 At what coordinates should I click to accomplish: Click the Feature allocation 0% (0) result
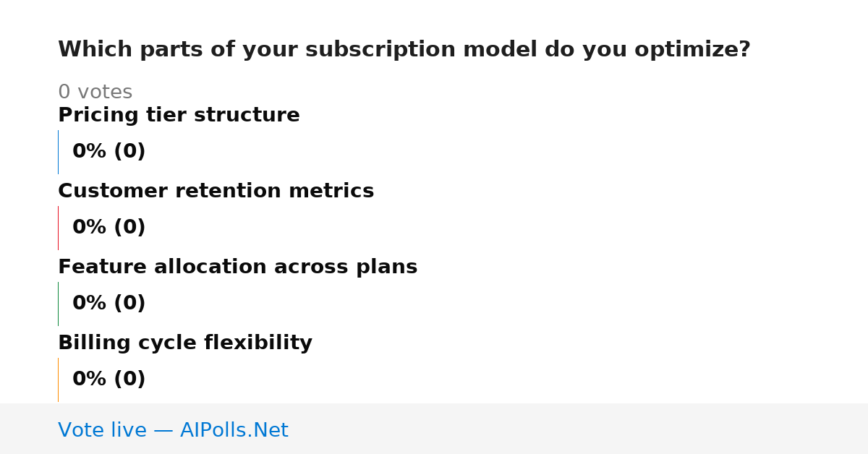click(x=109, y=304)
